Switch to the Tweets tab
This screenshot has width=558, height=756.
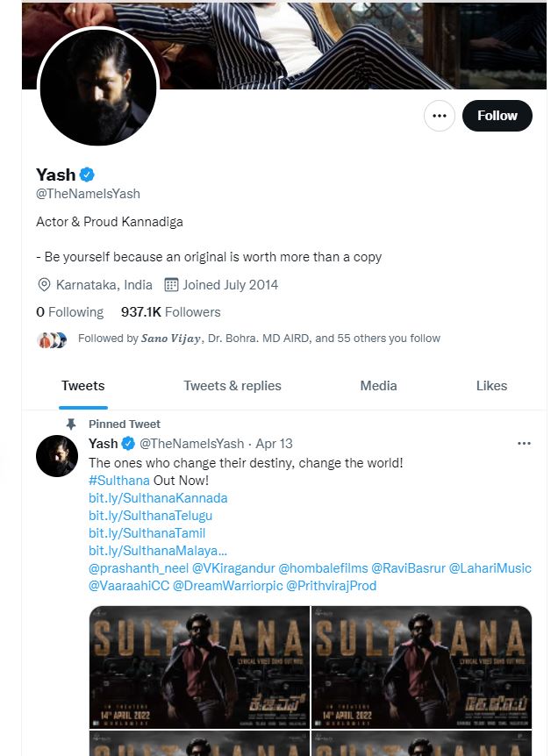click(83, 386)
